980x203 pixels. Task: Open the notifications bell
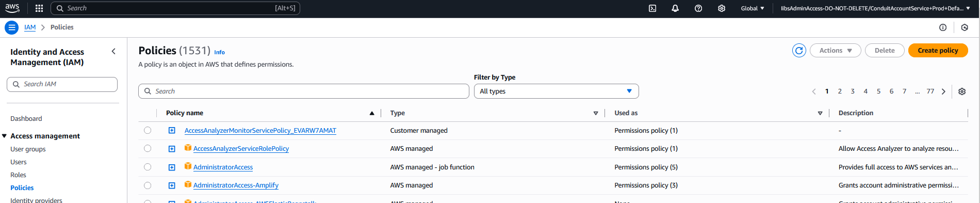click(675, 8)
